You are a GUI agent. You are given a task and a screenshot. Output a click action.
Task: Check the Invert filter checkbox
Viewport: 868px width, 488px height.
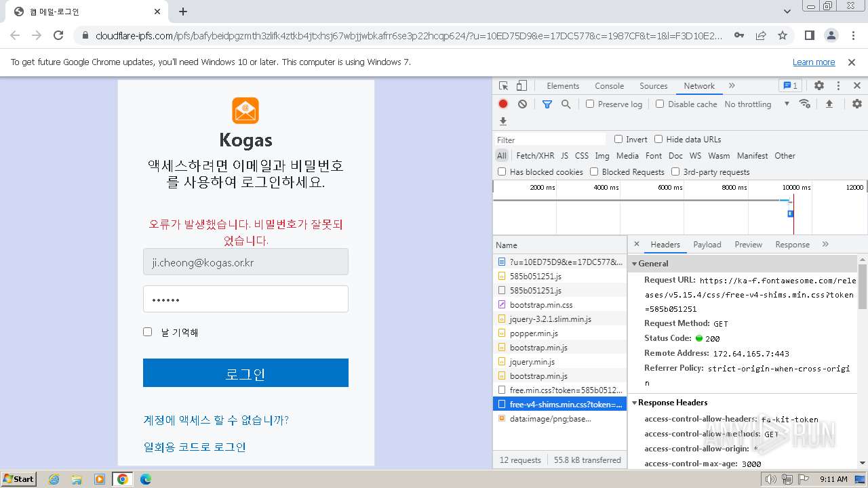(618, 139)
